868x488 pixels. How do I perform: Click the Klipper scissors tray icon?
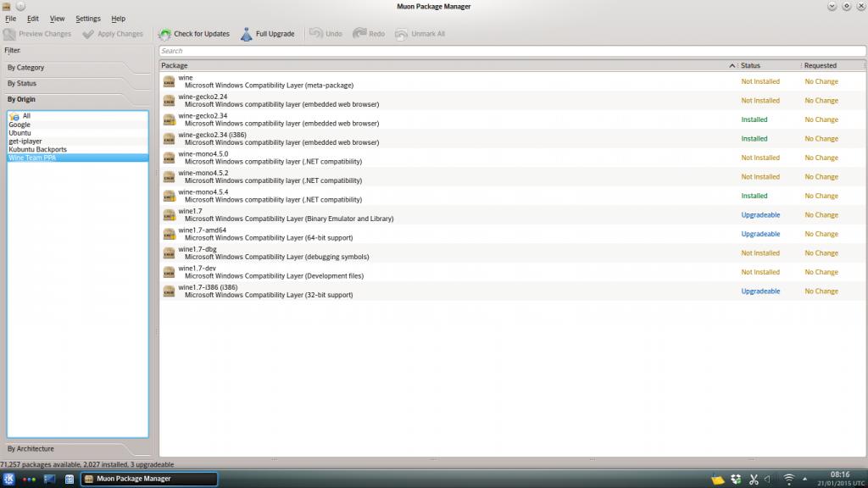click(754, 480)
